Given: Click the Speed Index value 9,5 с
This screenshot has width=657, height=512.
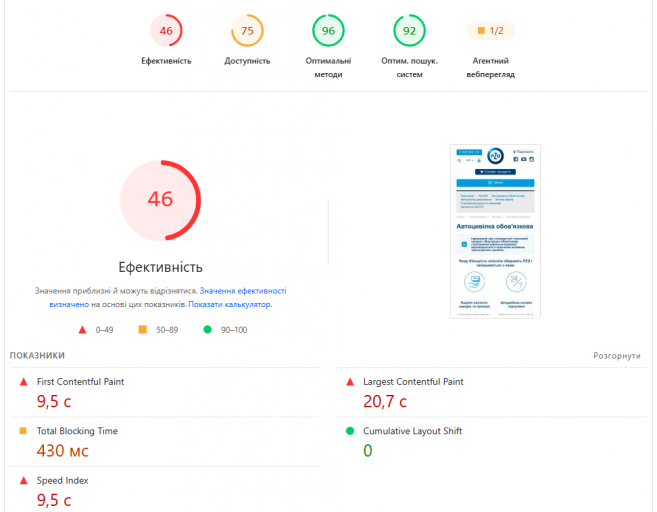Looking at the screenshot, I should click(54, 500).
